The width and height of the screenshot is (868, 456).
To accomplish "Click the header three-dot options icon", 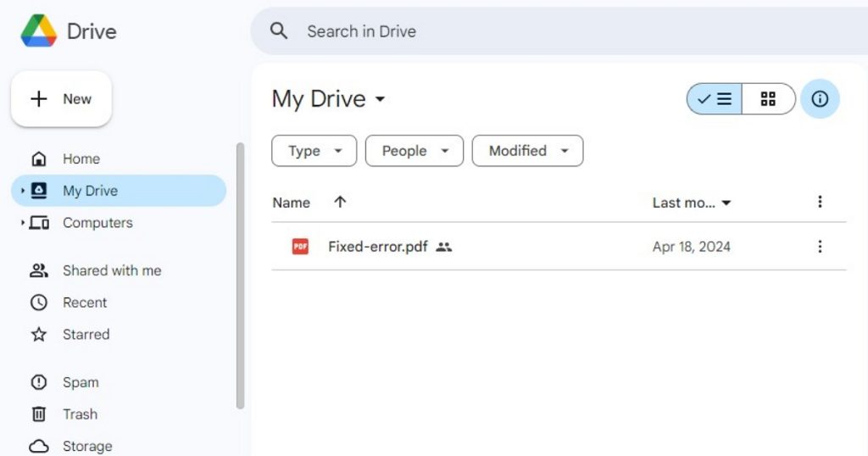I will pyautogui.click(x=819, y=202).
